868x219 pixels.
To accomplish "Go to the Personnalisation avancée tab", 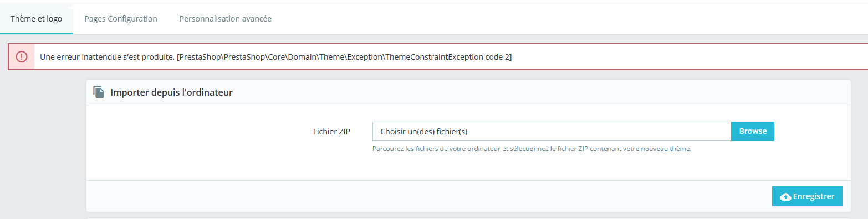I will [x=226, y=19].
